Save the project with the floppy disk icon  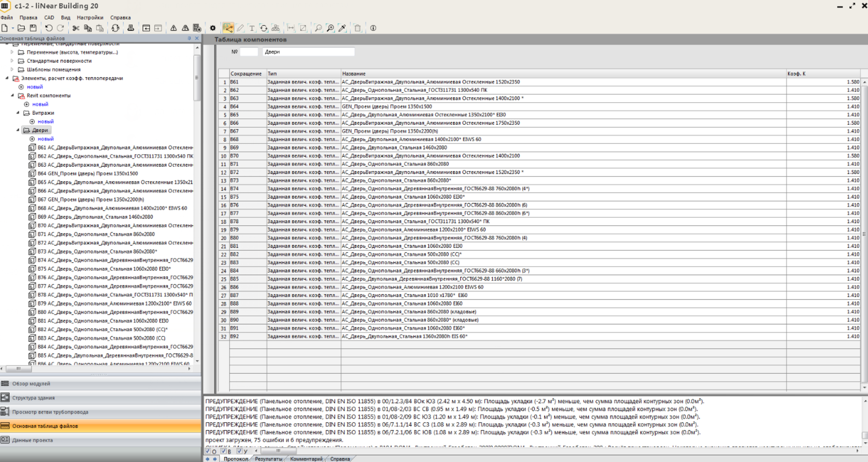coord(33,28)
